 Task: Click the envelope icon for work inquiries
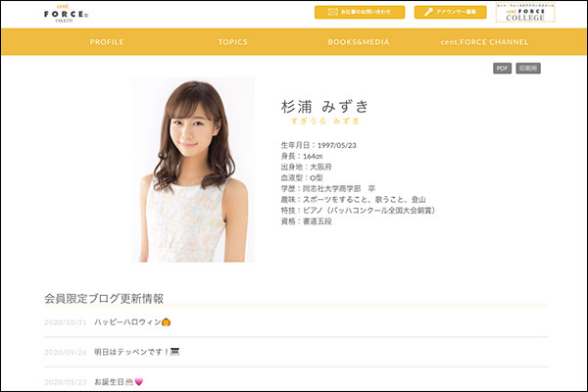(x=333, y=13)
